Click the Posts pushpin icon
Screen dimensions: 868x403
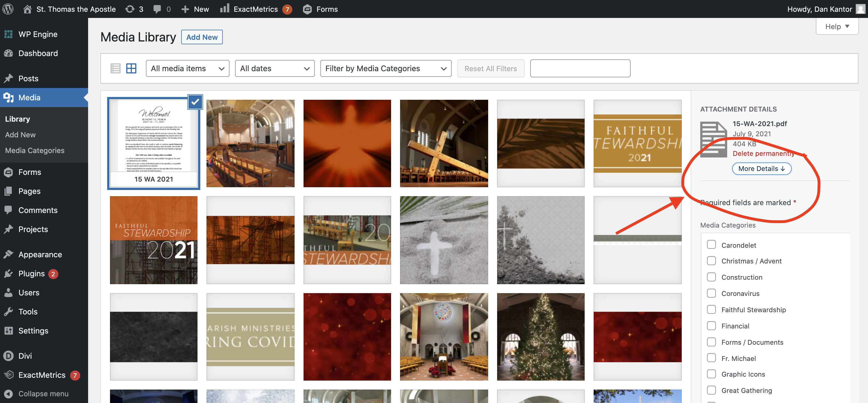pos(9,78)
